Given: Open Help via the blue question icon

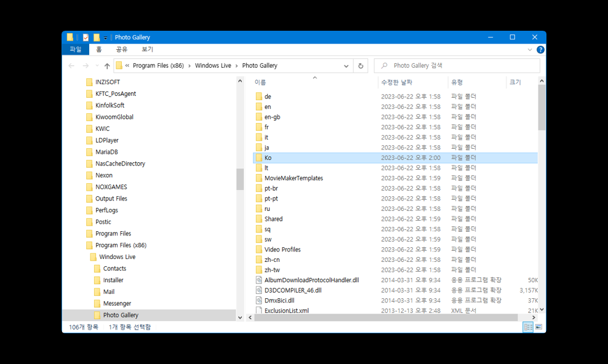Looking at the screenshot, I should [540, 50].
